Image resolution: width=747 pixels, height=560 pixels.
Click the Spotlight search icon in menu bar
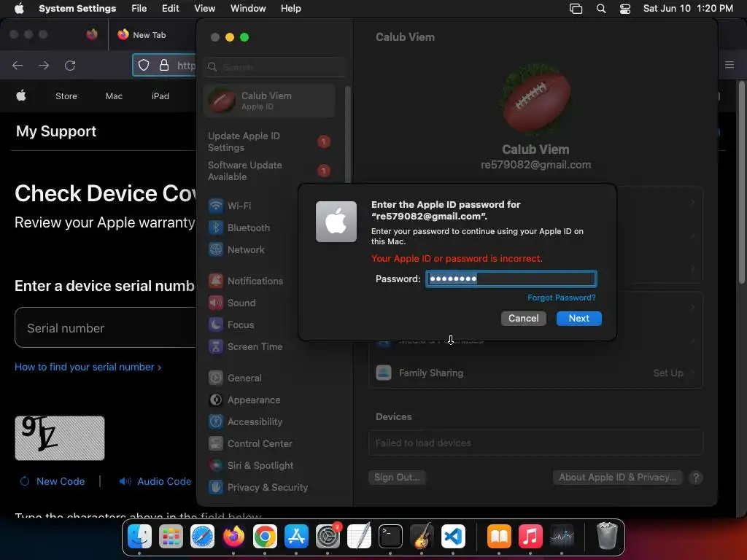pyautogui.click(x=601, y=9)
